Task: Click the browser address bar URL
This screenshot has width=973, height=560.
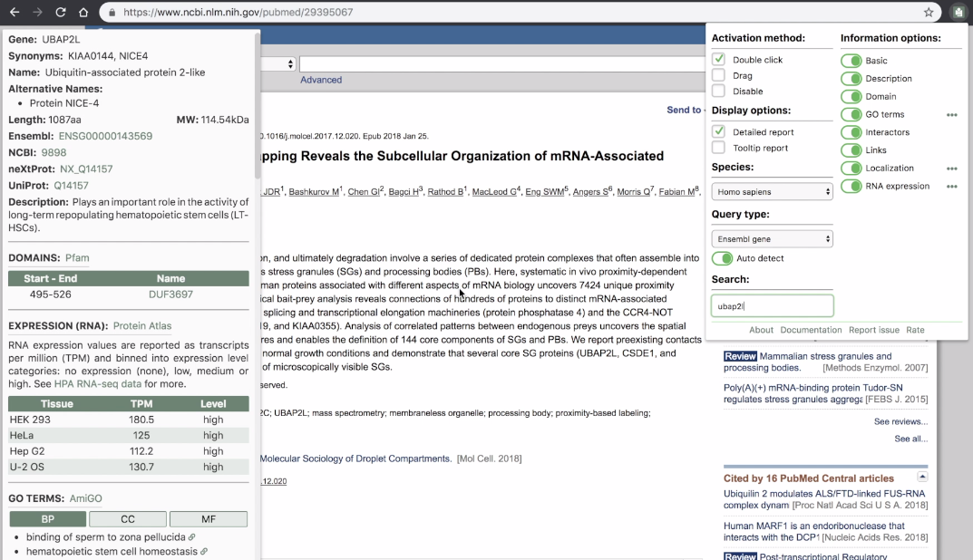Action: 238,13
